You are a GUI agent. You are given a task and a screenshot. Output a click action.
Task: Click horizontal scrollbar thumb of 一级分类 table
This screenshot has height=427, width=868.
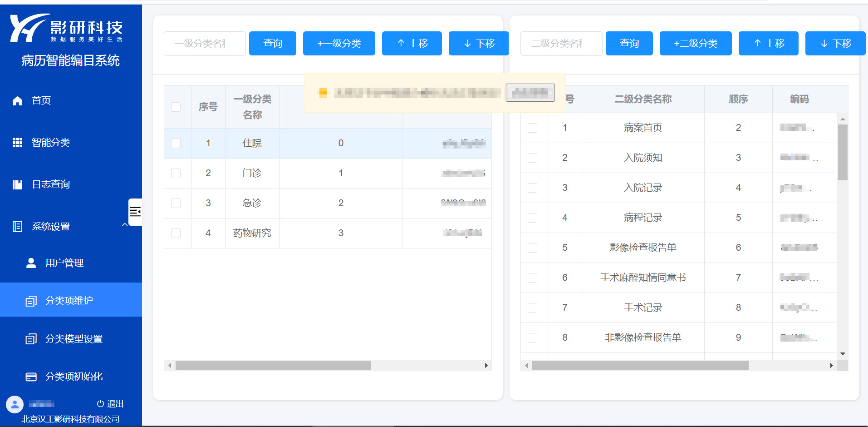[x=273, y=366]
